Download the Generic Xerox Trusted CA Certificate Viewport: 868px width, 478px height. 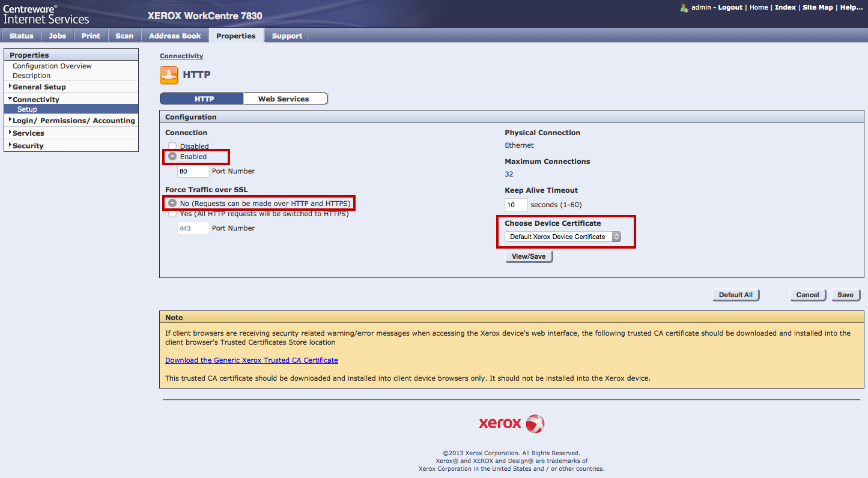(252, 360)
